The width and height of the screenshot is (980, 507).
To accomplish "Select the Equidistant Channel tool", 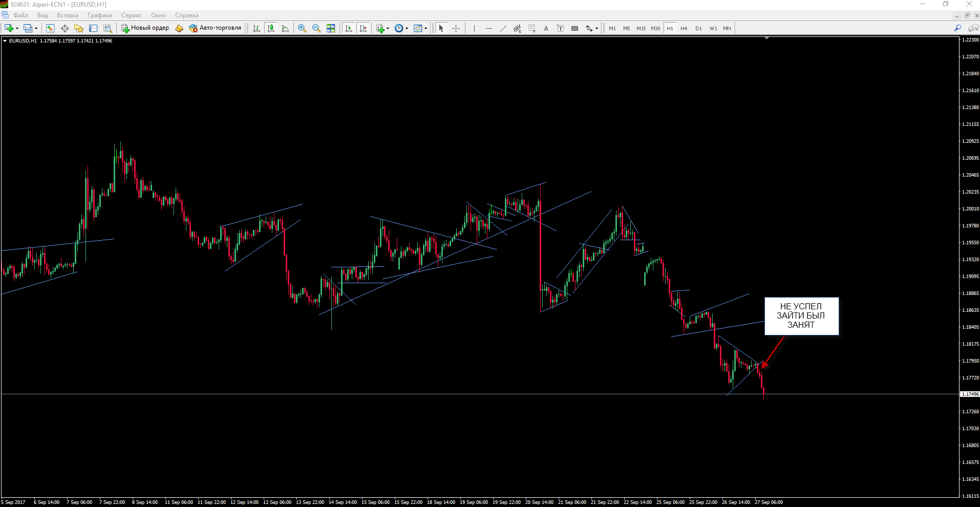I will (x=517, y=28).
